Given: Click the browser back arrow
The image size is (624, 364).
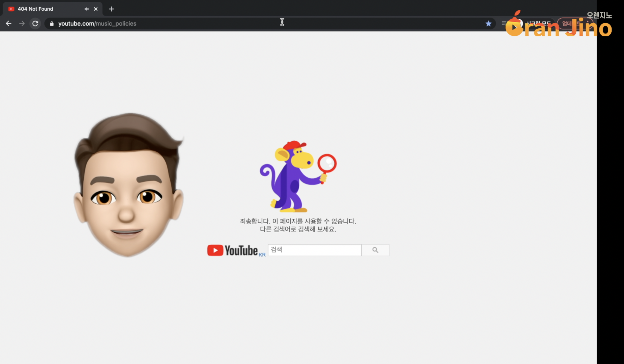Looking at the screenshot, I should [9, 23].
